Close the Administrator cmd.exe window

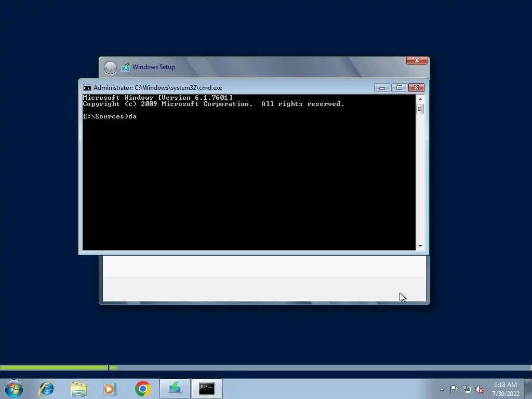[416, 88]
